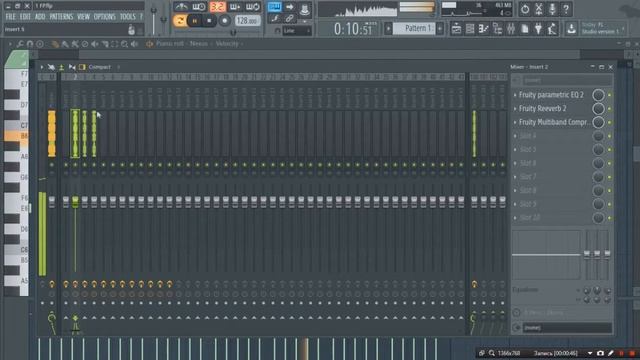Expand Fruity parametric EQ 2 slot arrow
The image size is (640, 360).
[515, 95]
